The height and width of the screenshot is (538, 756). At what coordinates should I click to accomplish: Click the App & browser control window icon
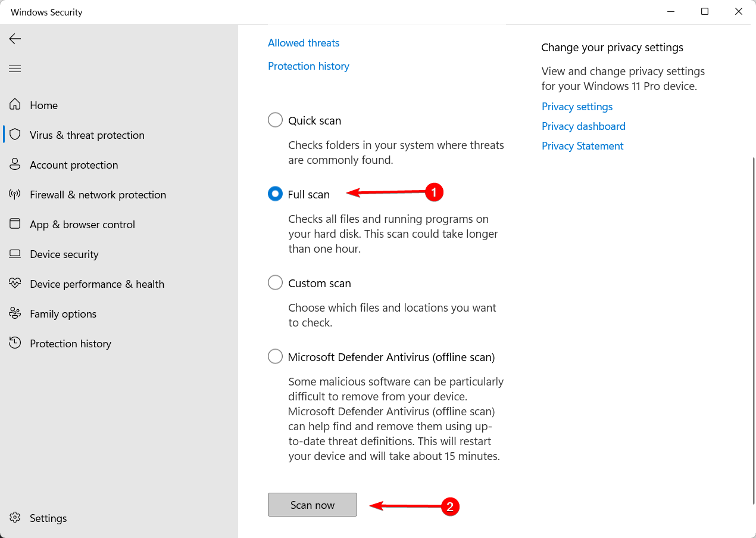tap(15, 224)
